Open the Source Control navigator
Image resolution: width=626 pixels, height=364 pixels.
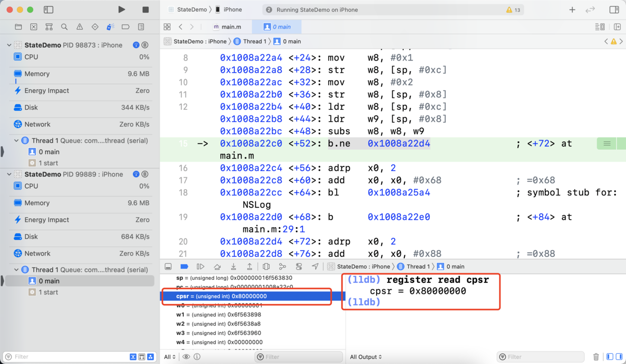[33, 27]
